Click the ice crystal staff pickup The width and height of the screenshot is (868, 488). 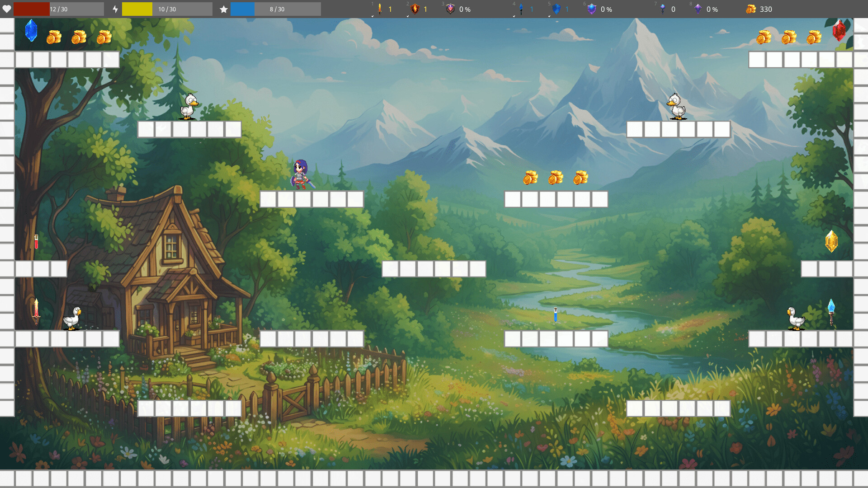pos(831,312)
